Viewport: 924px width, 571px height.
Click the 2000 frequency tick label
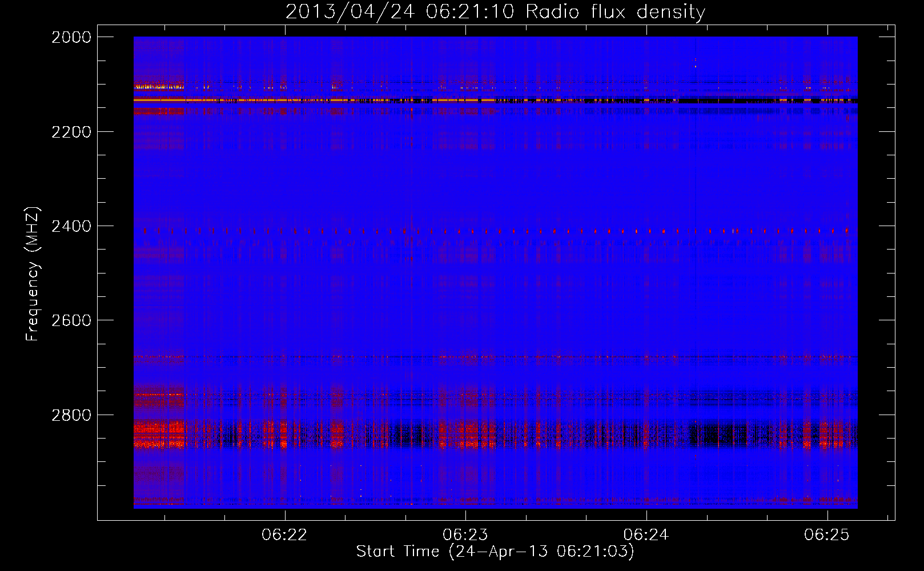pyautogui.click(x=71, y=37)
